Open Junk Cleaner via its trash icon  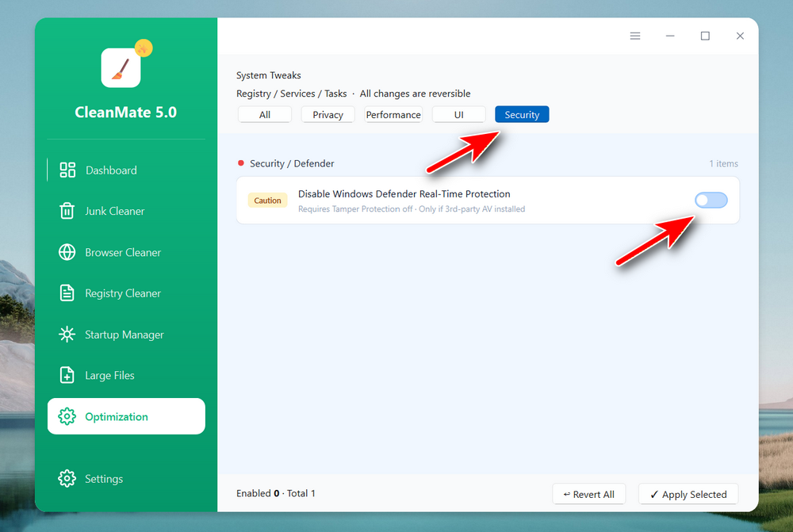coord(67,211)
